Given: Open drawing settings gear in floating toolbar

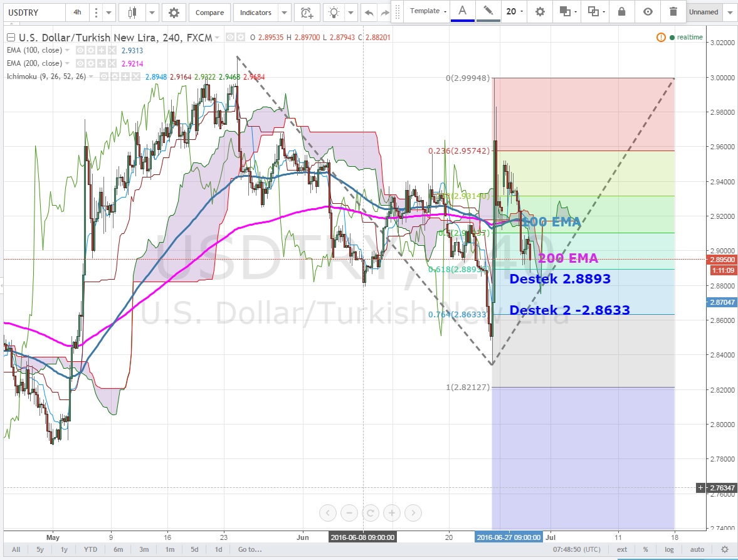Looking at the screenshot, I should [539, 11].
